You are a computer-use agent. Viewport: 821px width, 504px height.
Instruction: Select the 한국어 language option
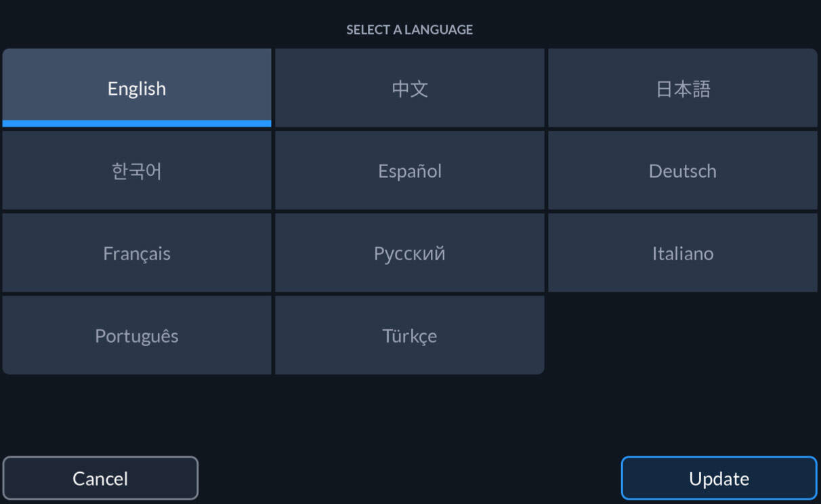pyautogui.click(x=137, y=170)
